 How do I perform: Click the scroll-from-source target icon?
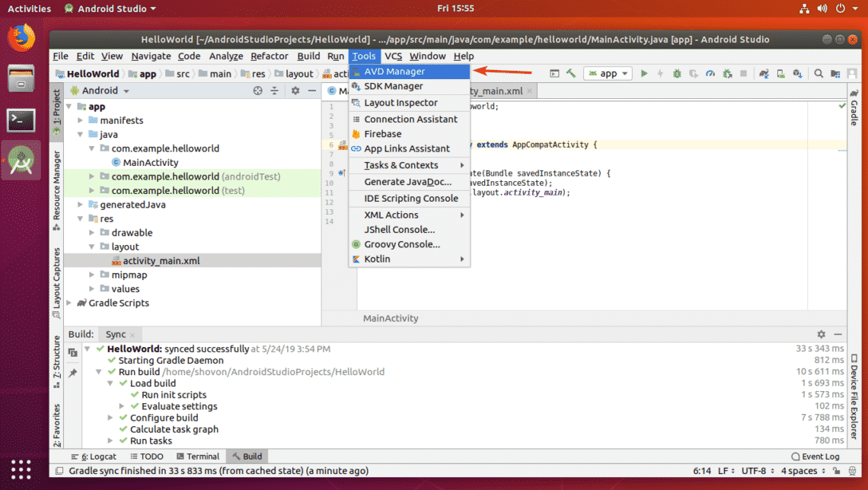click(257, 91)
